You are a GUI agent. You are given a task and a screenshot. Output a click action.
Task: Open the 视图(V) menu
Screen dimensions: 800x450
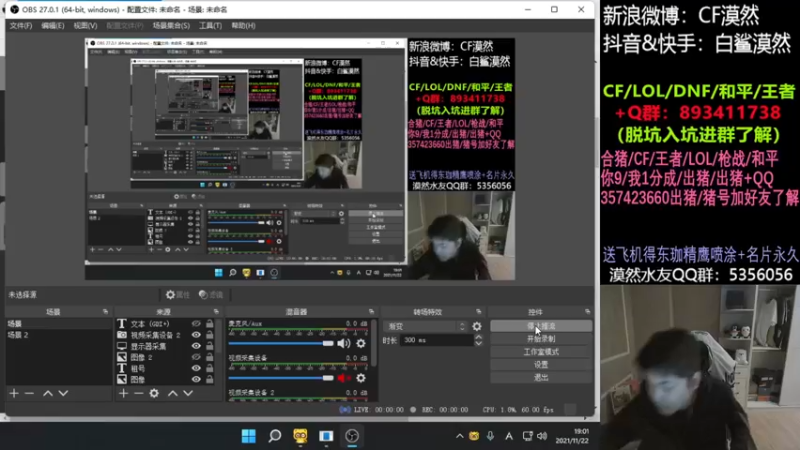(x=85, y=26)
